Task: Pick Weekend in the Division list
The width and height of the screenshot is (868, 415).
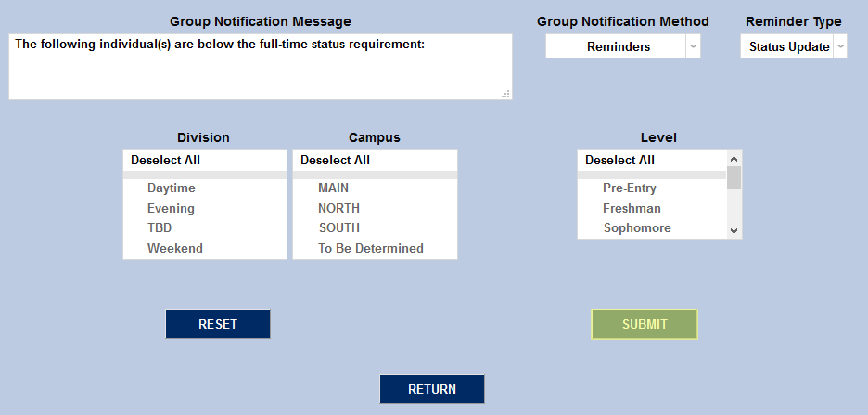Action: (x=175, y=248)
